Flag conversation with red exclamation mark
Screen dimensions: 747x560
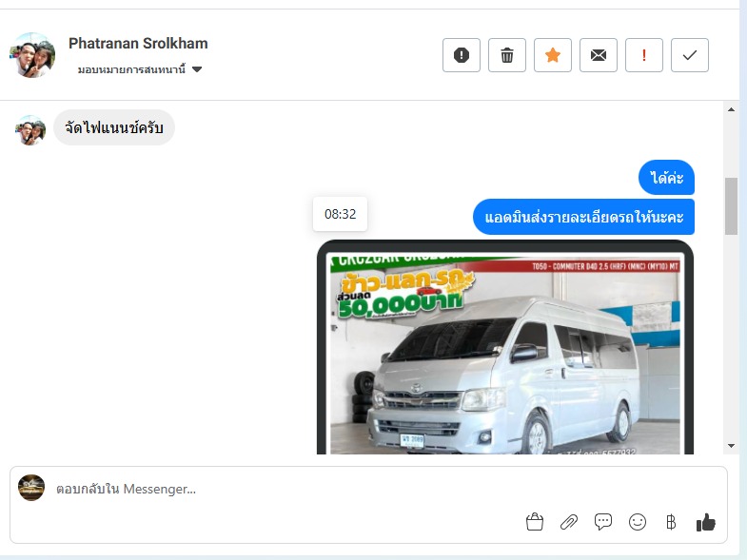click(644, 55)
